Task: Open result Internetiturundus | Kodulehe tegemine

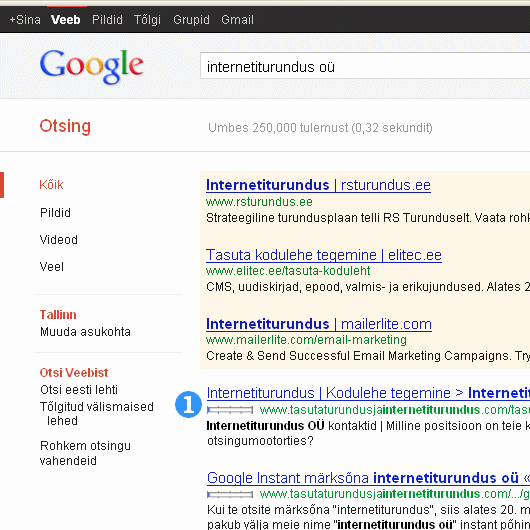Action: coord(368,393)
